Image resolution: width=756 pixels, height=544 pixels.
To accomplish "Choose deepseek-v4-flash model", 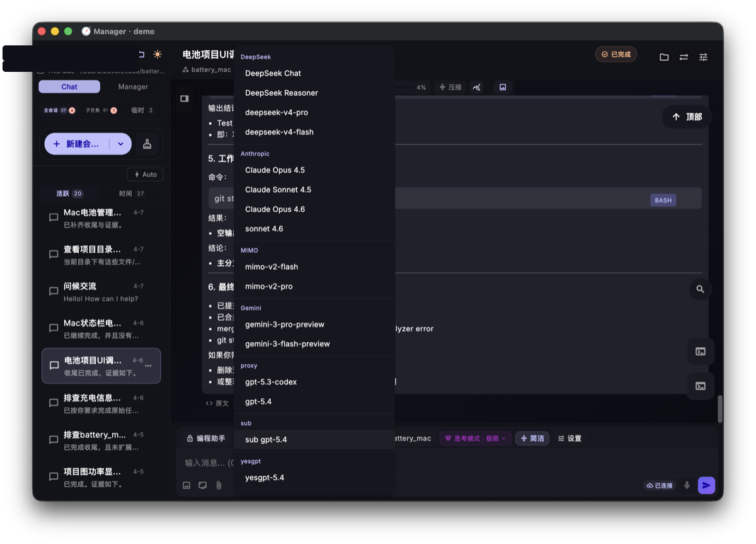I will coord(314,132).
